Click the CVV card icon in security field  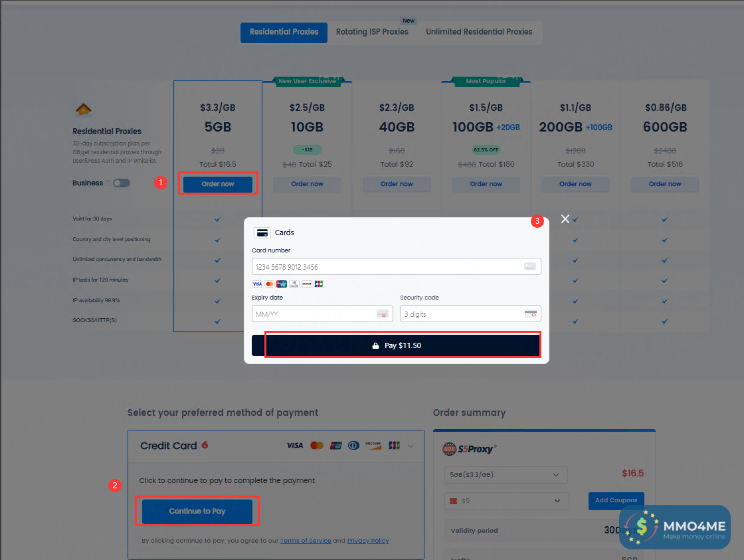531,314
